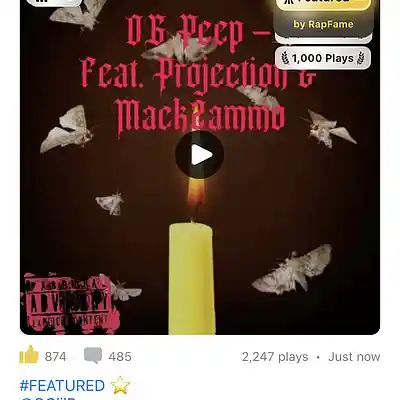The image size is (400, 400).
Task: Tap the 'Just now' timestamp
Action: pyautogui.click(x=354, y=357)
